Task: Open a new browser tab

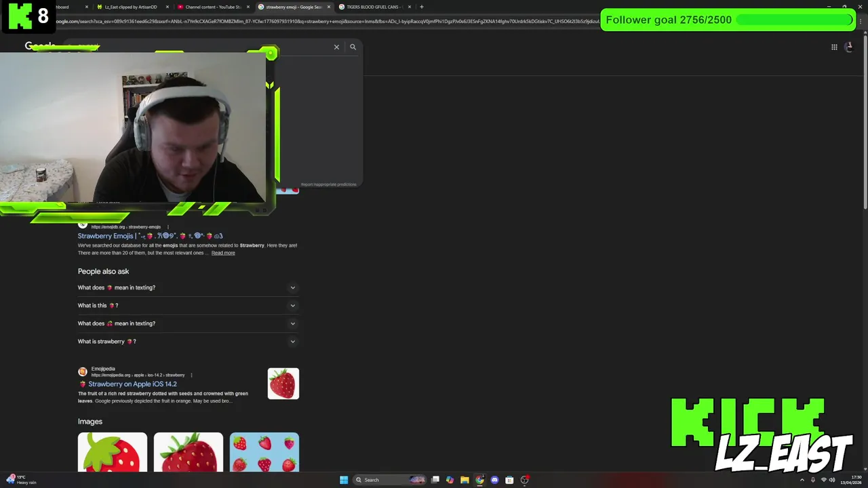Action: [x=422, y=7]
